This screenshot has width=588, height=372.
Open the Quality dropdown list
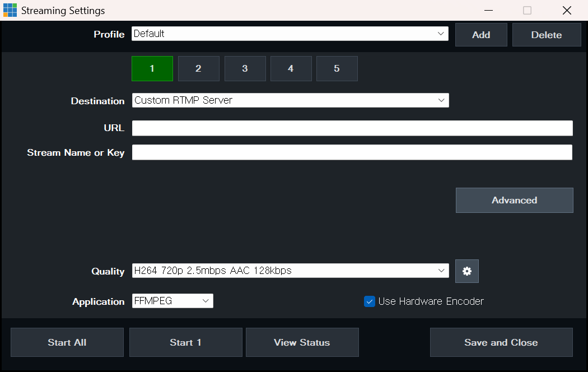click(x=290, y=271)
